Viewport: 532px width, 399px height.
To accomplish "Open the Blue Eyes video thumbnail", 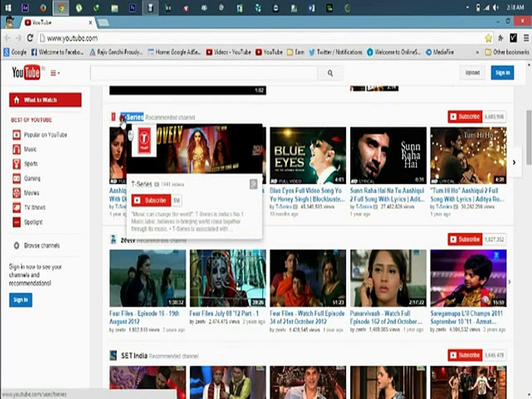I will pyautogui.click(x=308, y=155).
